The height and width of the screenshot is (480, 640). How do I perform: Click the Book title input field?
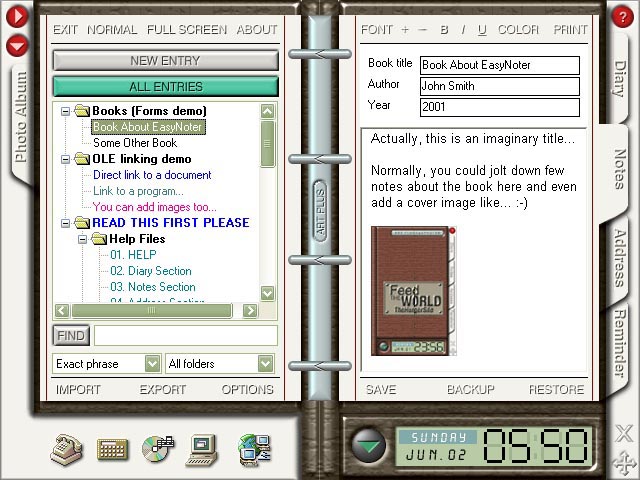tap(499, 65)
